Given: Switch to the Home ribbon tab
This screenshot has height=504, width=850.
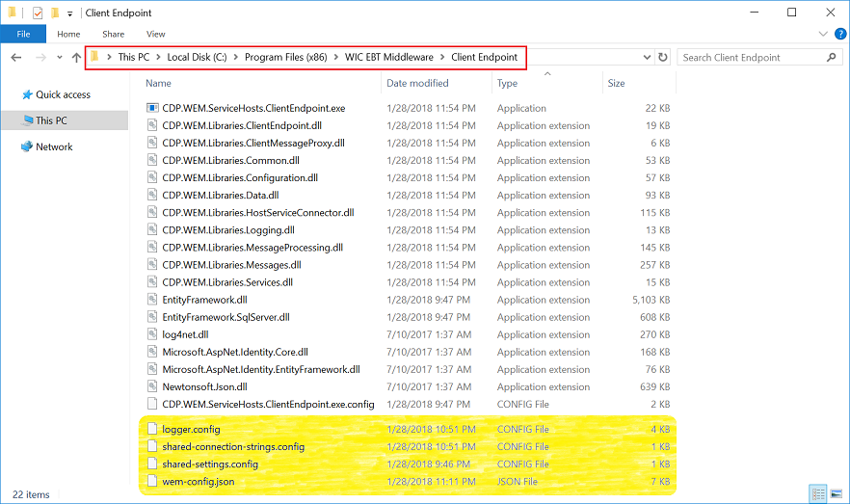Looking at the screenshot, I should [68, 34].
